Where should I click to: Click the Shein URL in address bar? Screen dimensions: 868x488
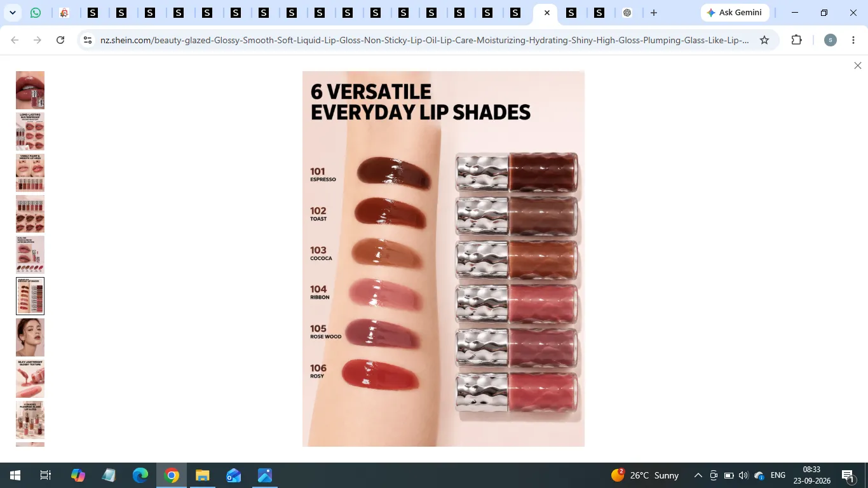pos(424,40)
